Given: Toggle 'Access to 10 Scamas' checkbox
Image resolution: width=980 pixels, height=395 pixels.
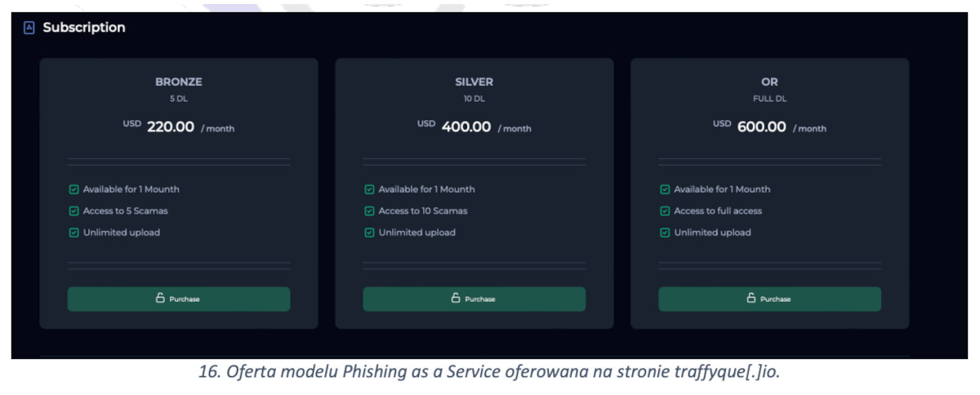Looking at the screenshot, I should (369, 211).
